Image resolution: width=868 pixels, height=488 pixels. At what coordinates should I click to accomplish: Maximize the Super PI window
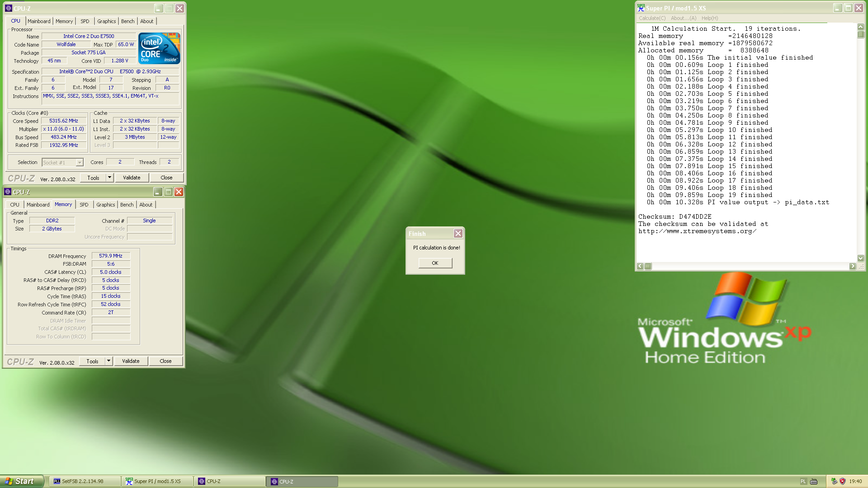coord(848,8)
